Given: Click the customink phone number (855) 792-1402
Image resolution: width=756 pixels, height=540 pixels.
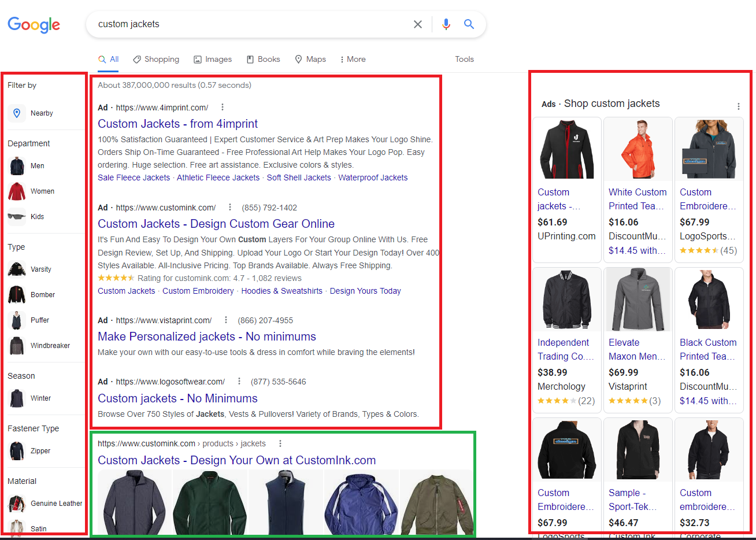Looking at the screenshot, I should click(269, 208).
